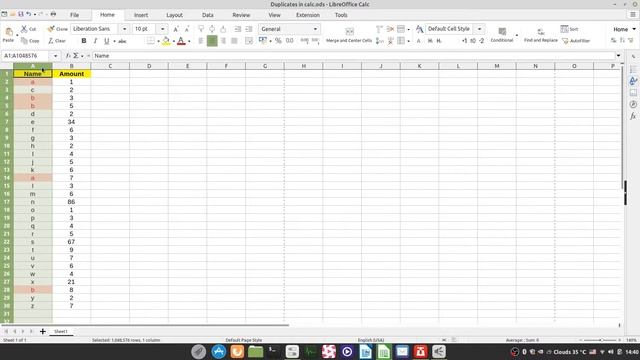The height and width of the screenshot is (360, 640).
Task: Toggle center horizontally (highlighted green)
Action: pos(212,41)
